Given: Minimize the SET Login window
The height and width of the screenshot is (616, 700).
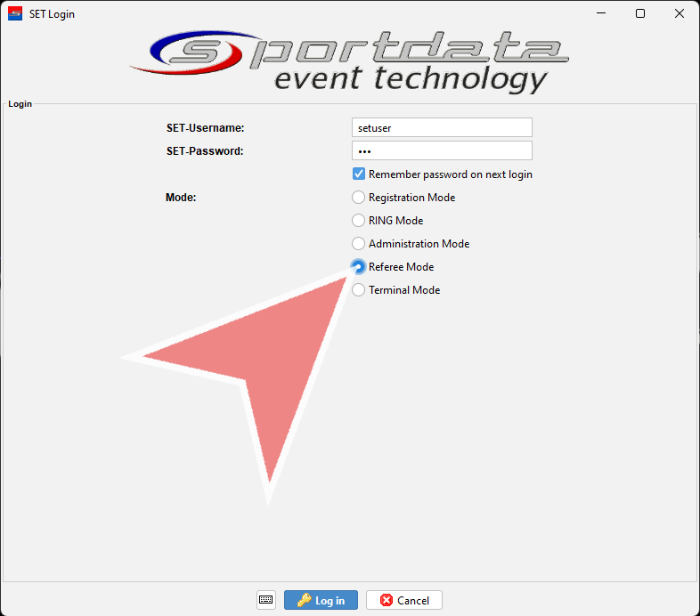Looking at the screenshot, I should (x=599, y=13).
